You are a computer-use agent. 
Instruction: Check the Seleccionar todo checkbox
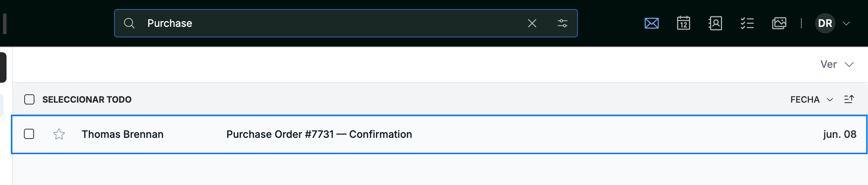click(29, 99)
